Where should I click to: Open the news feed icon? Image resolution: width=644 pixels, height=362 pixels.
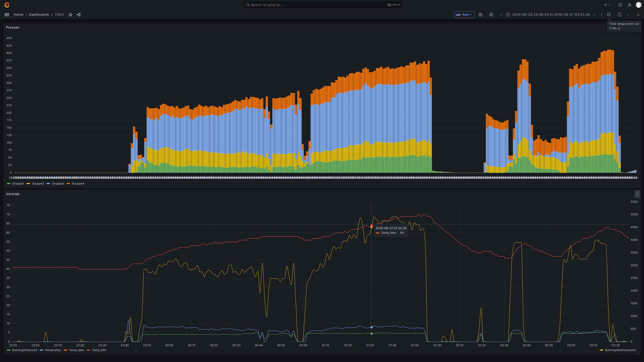point(630,5)
